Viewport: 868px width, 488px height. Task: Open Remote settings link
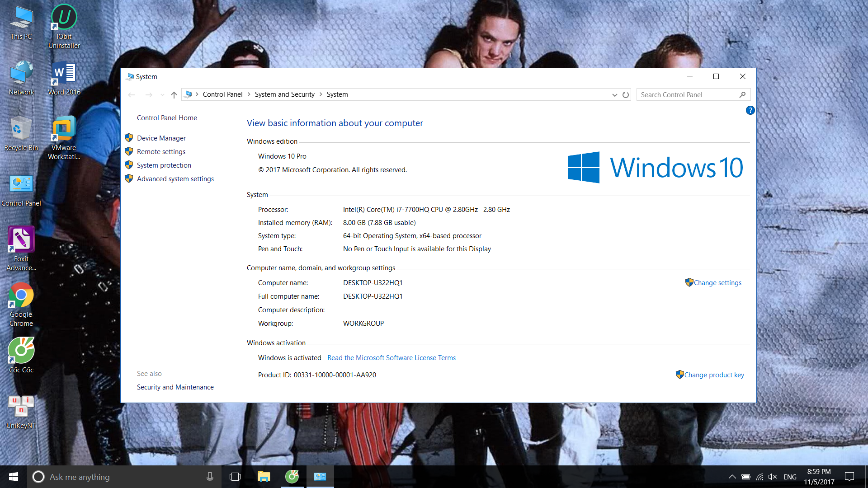click(161, 152)
